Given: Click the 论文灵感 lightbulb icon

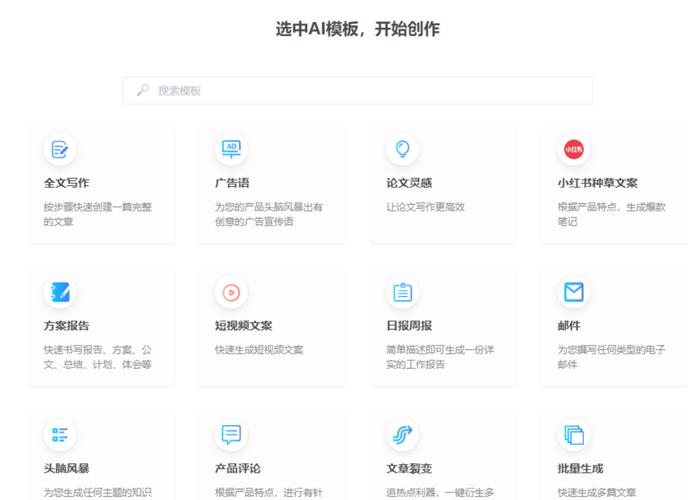Looking at the screenshot, I should (x=403, y=149).
